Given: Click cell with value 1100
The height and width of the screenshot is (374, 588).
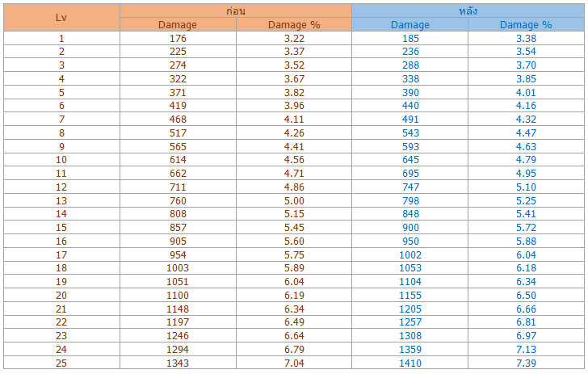Looking at the screenshot, I should click(x=178, y=295).
